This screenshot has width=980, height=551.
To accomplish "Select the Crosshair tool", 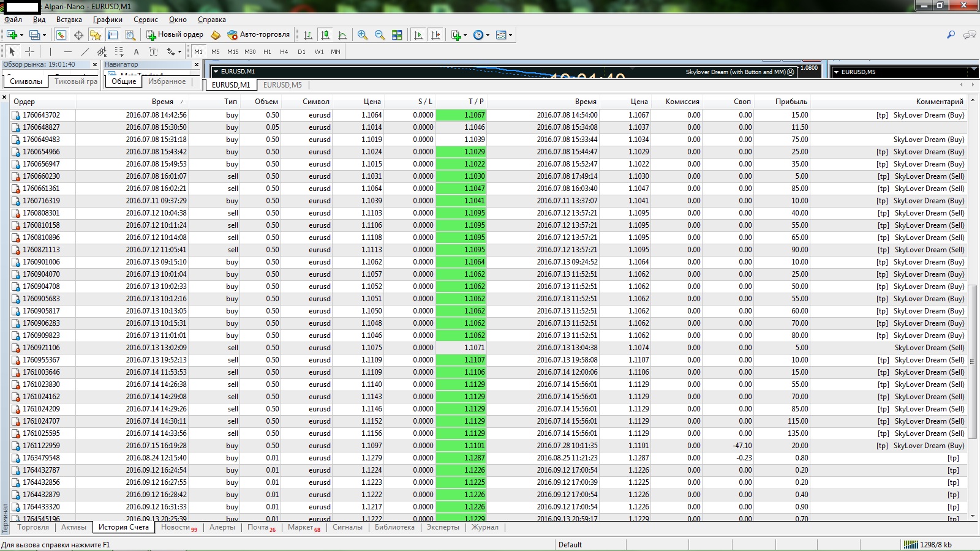I will [29, 51].
